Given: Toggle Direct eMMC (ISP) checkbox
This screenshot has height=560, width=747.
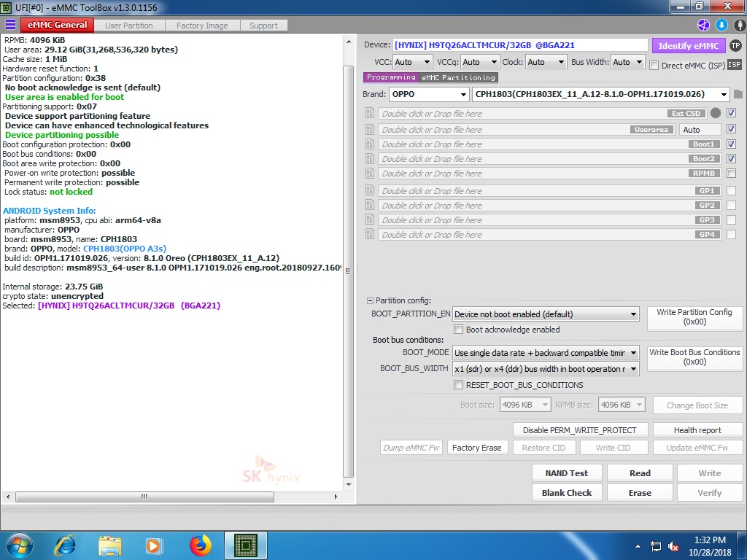Looking at the screenshot, I should pyautogui.click(x=654, y=65).
